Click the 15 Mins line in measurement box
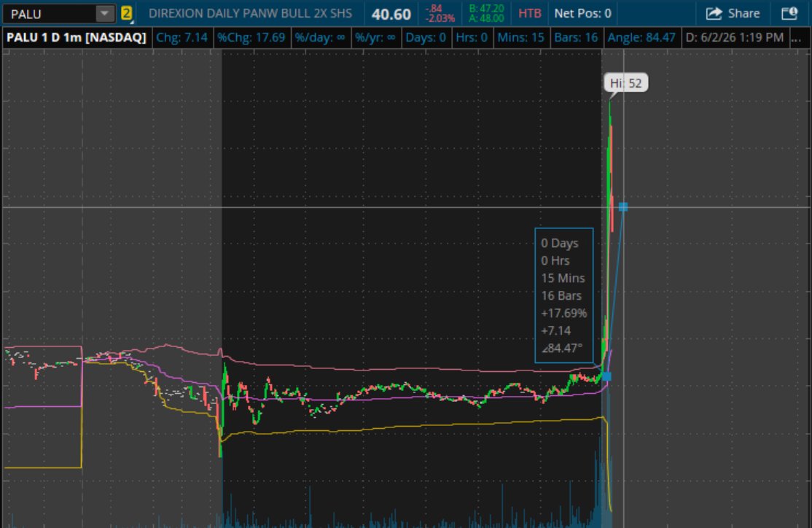Viewport: 812px width, 528px height. 563,278
